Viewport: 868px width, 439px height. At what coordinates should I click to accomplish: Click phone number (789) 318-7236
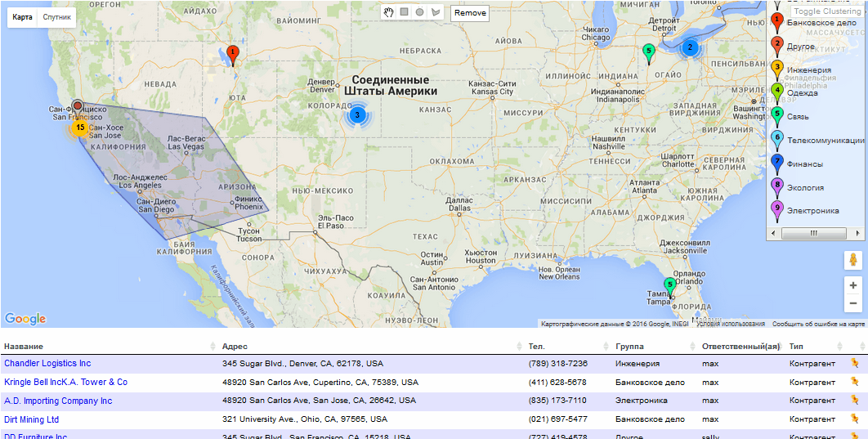coord(558,364)
